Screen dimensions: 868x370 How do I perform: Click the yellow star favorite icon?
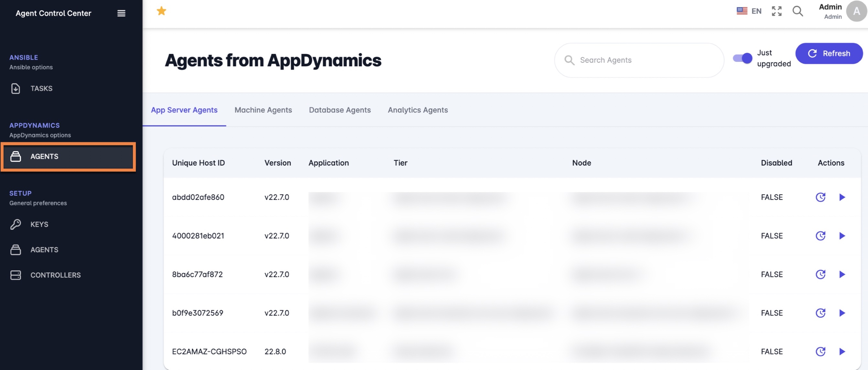coord(161,11)
